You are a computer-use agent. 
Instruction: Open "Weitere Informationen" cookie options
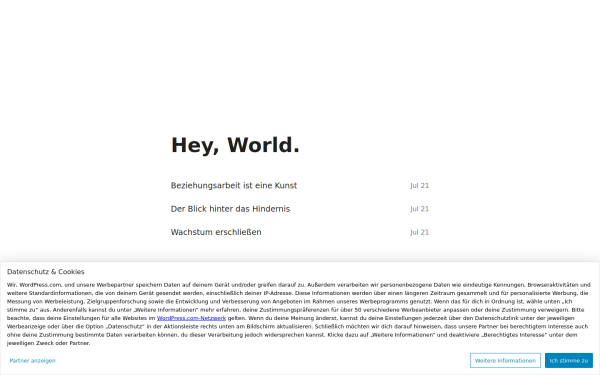point(505,360)
